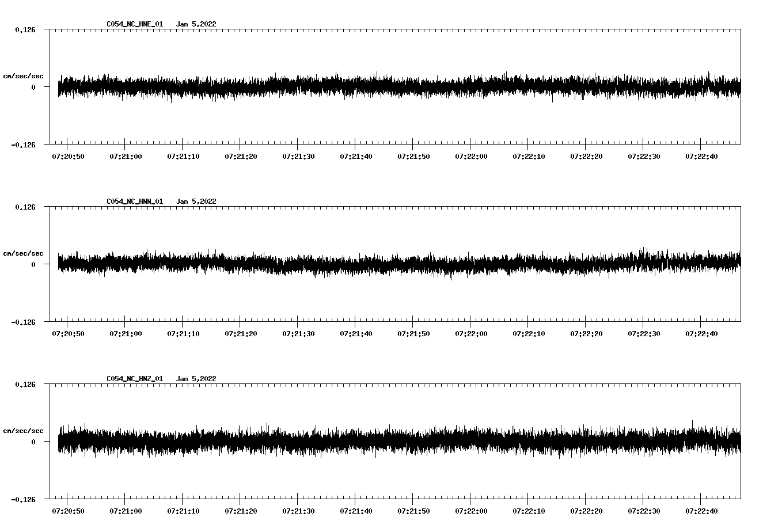Click the zero label on the HNZ axis
782x532 pixels.
tap(33, 442)
